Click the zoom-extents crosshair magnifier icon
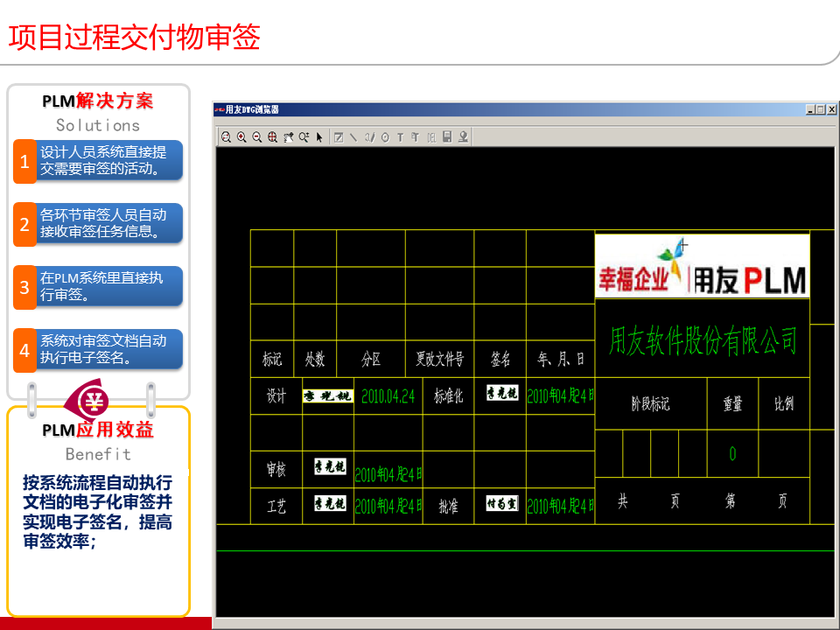The width and height of the screenshot is (840, 630). (273, 137)
